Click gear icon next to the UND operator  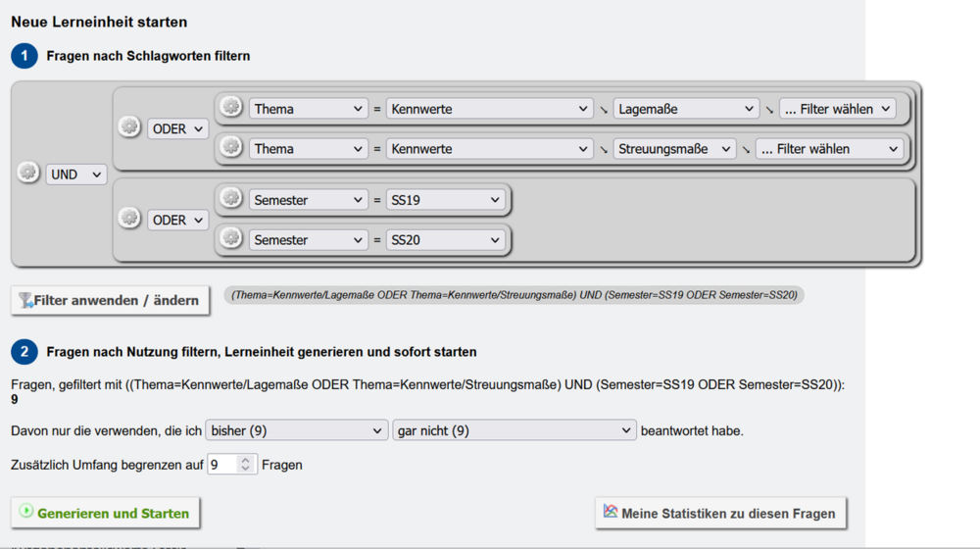(x=28, y=174)
